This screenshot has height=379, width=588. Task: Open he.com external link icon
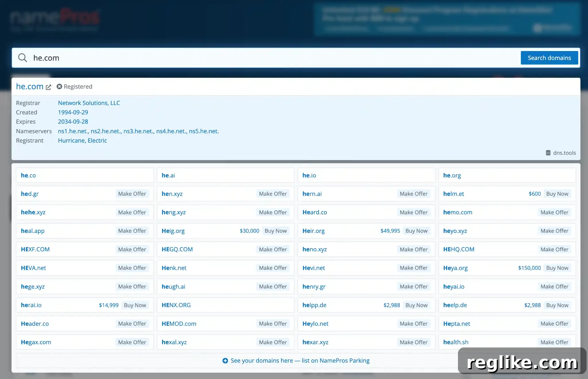(x=48, y=87)
